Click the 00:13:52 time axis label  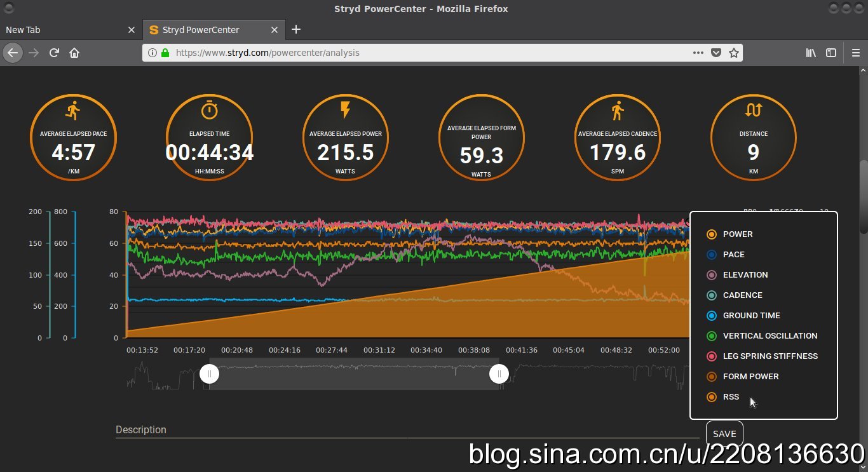click(x=142, y=350)
